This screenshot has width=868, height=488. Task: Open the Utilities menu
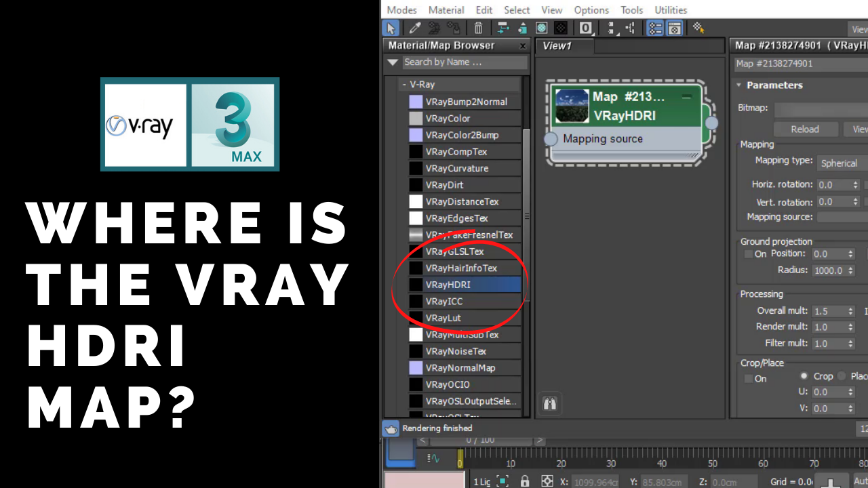[671, 10]
